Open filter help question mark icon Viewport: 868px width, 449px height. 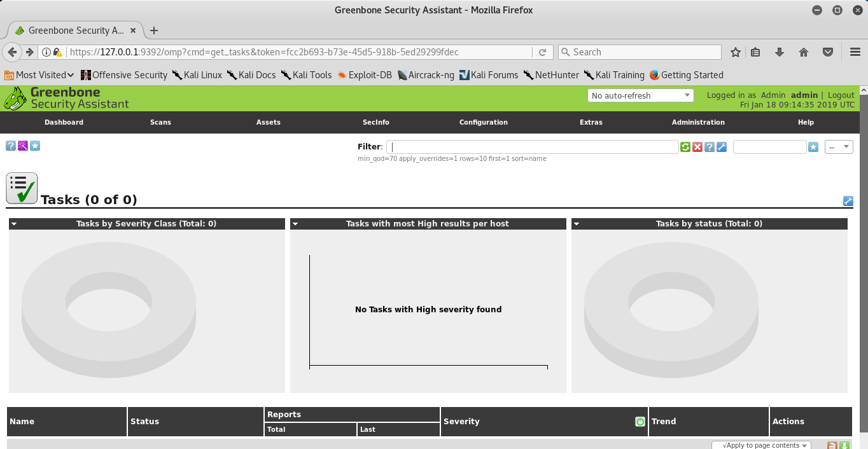tap(710, 147)
